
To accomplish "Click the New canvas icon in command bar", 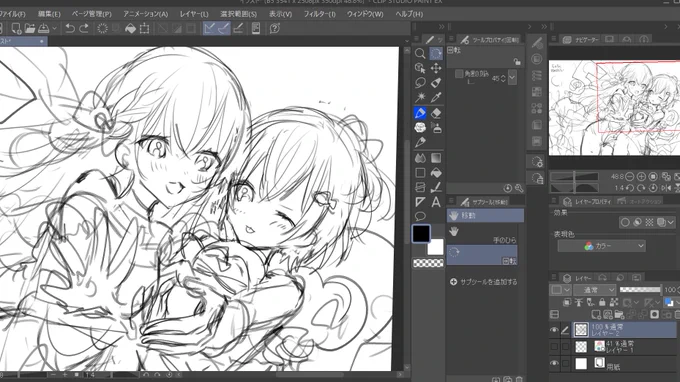I will [x=16, y=29].
